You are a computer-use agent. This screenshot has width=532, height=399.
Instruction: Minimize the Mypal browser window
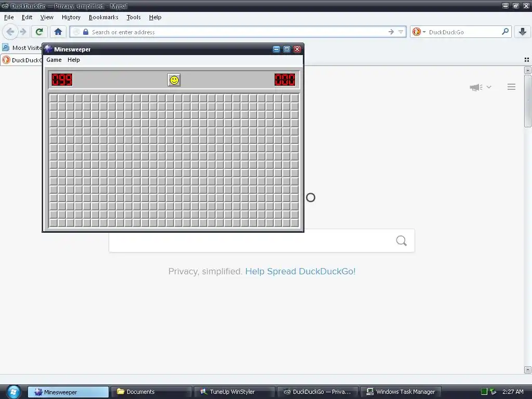tap(506, 6)
